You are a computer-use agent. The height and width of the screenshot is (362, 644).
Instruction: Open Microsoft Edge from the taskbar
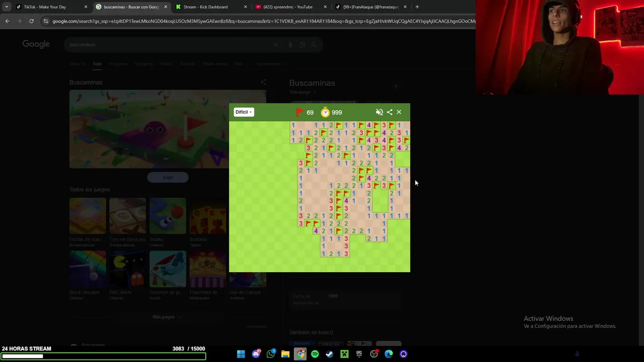click(x=388, y=354)
